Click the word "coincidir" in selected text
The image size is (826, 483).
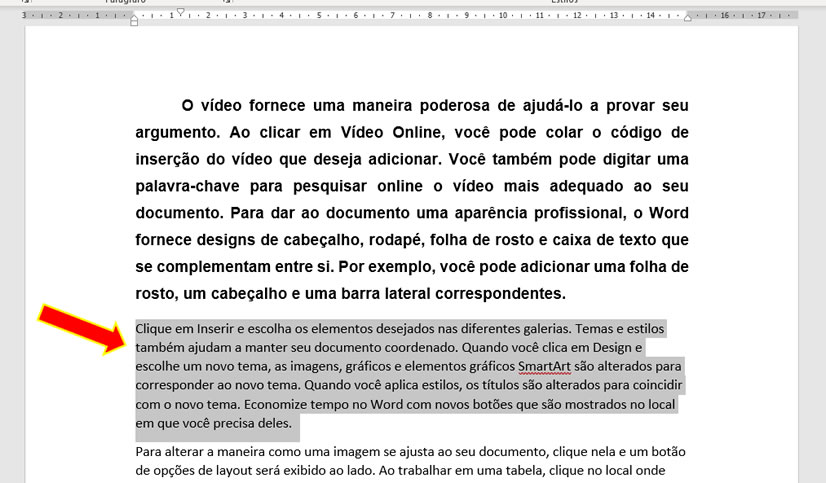pos(657,385)
